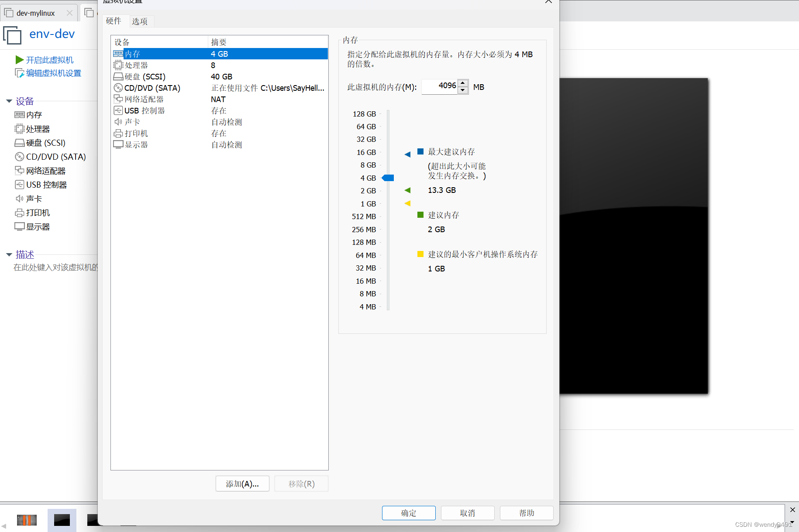This screenshot has height=532, width=799.
Task: Click the 添加(A)... button
Action: [x=242, y=484]
